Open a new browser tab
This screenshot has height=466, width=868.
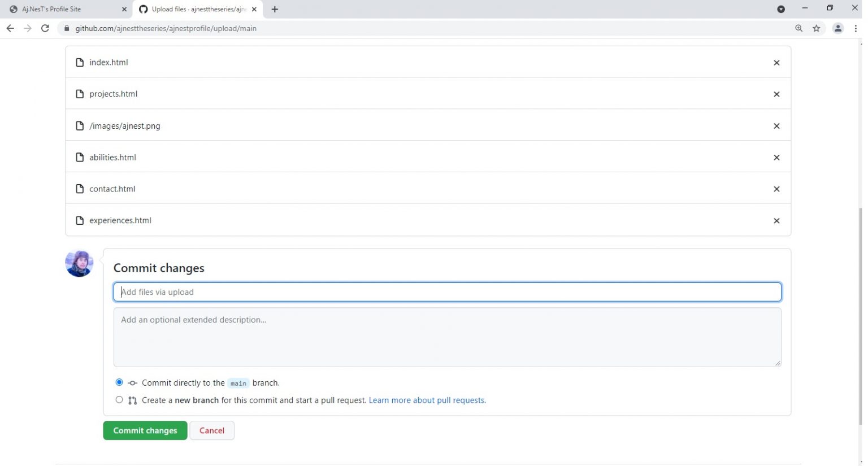(275, 9)
